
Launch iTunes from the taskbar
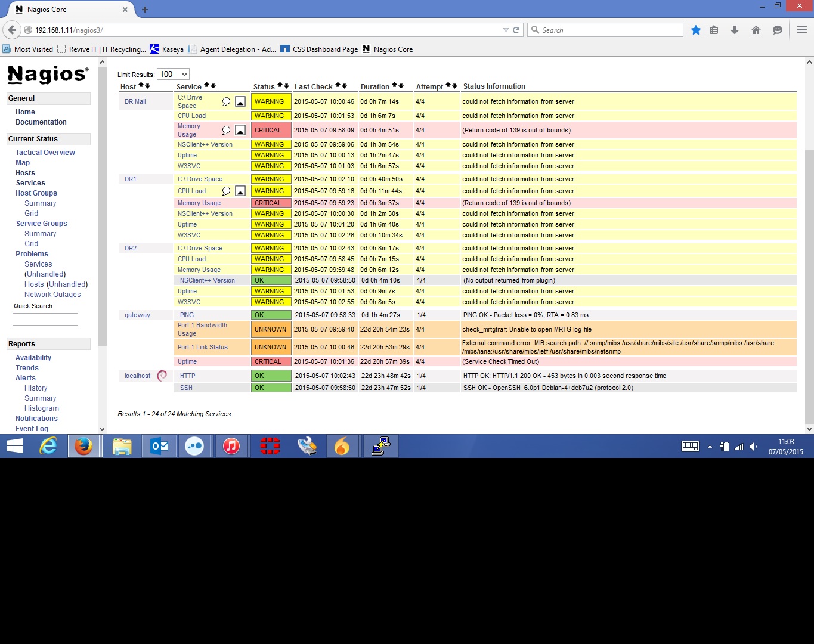231,446
